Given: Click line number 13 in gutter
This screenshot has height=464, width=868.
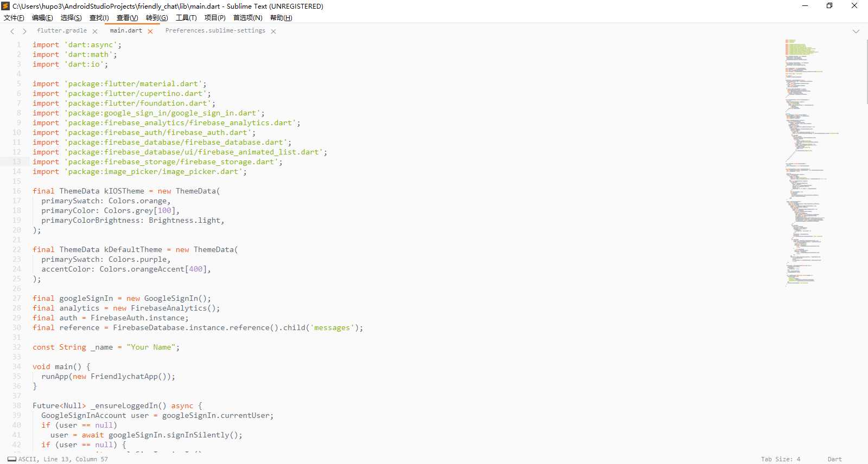Looking at the screenshot, I should click(x=16, y=162).
